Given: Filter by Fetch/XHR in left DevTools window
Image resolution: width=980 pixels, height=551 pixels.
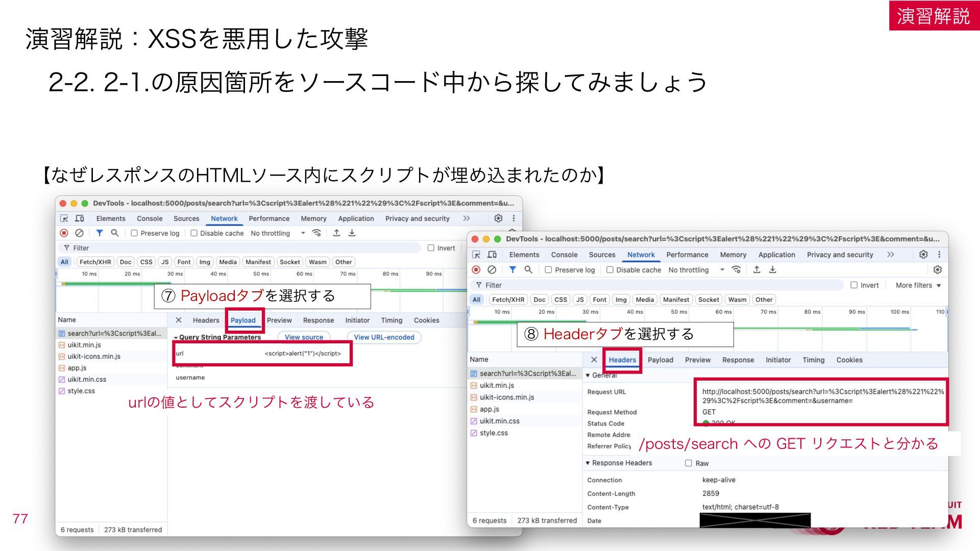Looking at the screenshot, I should click(x=95, y=262).
